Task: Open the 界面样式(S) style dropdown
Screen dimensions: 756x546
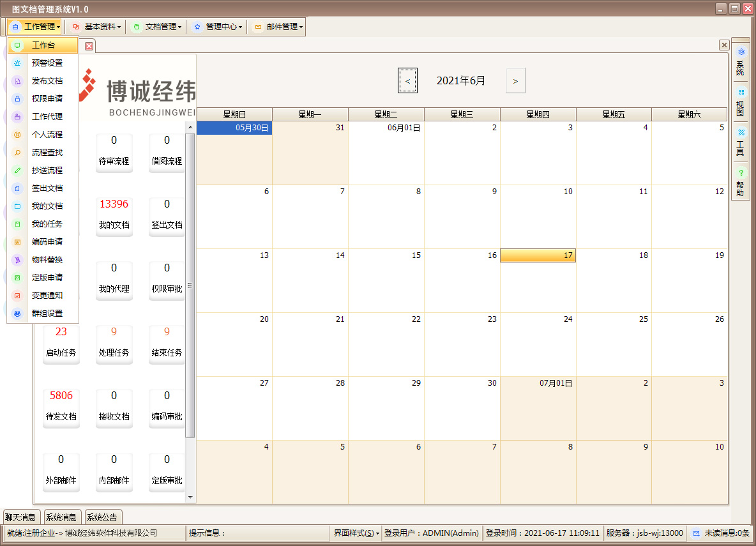Action: [x=356, y=533]
